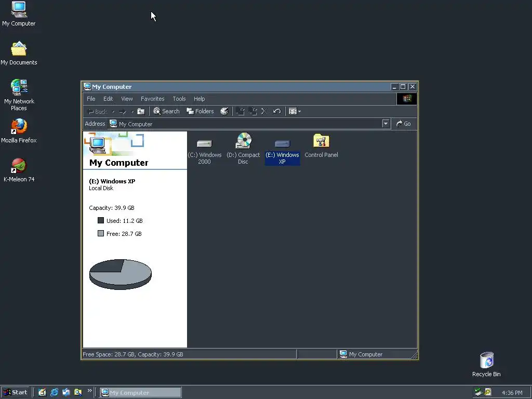
Task: Select the (E:) Windows XP drive
Action: pos(282,151)
